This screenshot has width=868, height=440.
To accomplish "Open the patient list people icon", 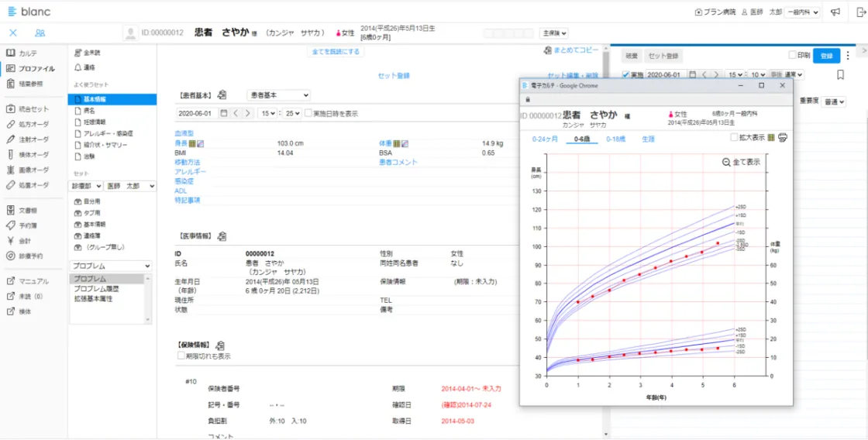I will pyautogui.click(x=40, y=33).
